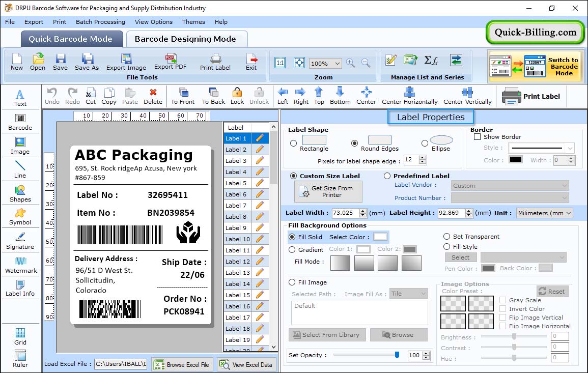Click the Fill Style Select button
The height and width of the screenshot is (373, 588).
coord(461,257)
